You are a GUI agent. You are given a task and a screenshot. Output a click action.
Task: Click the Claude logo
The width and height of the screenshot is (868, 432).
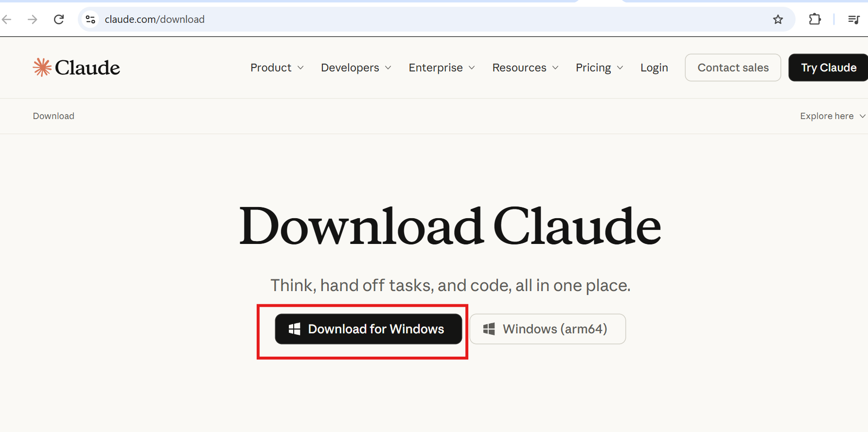(x=76, y=68)
